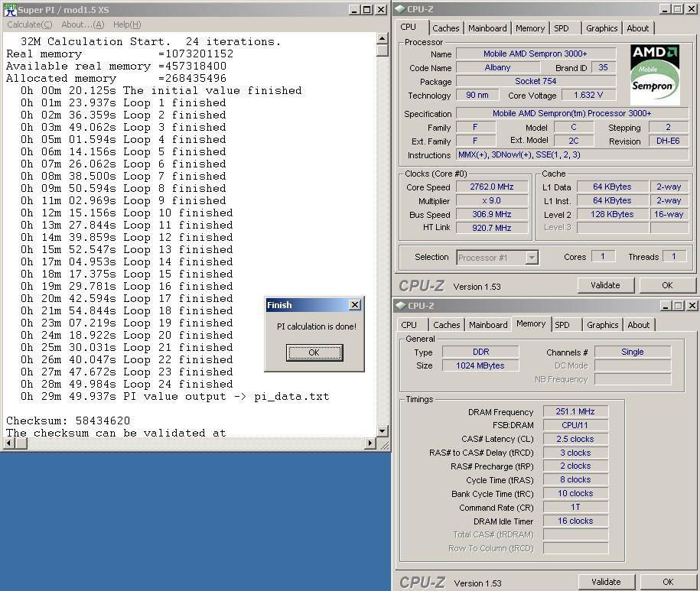700x591 pixels.
Task: Click the Code Name value Albany
Action: point(498,67)
